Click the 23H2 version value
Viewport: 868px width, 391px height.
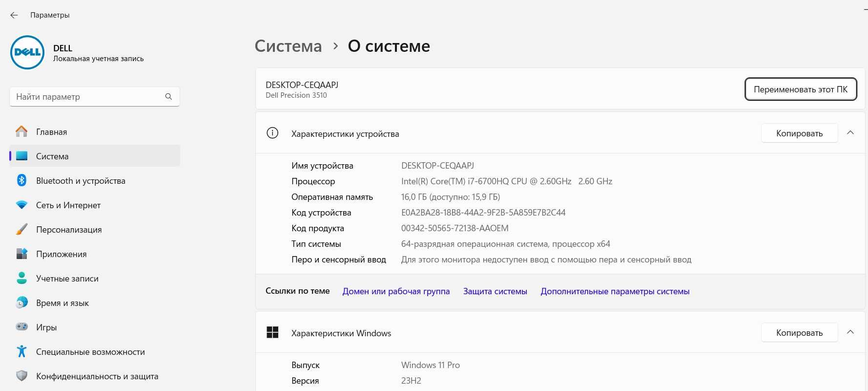coord(411,381)
